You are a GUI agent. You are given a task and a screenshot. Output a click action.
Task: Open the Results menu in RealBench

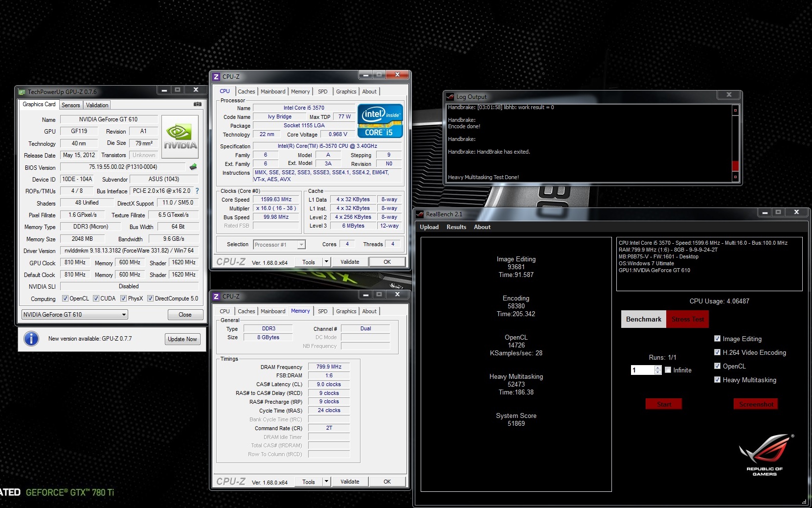(456, 227)
